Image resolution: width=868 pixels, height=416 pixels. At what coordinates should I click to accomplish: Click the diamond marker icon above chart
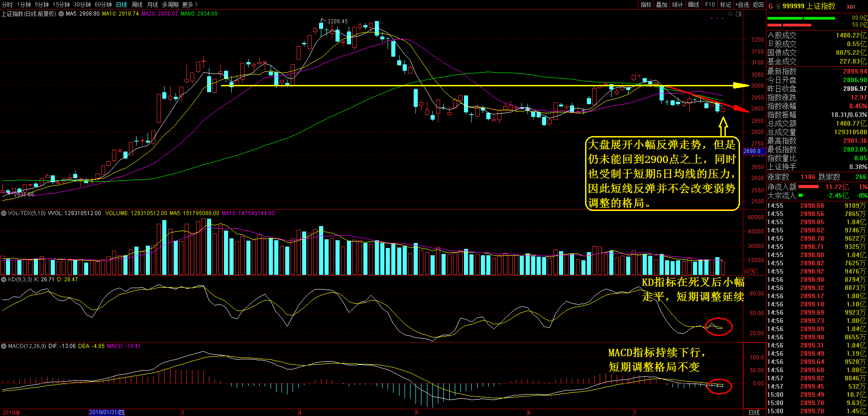click(730, 14)
